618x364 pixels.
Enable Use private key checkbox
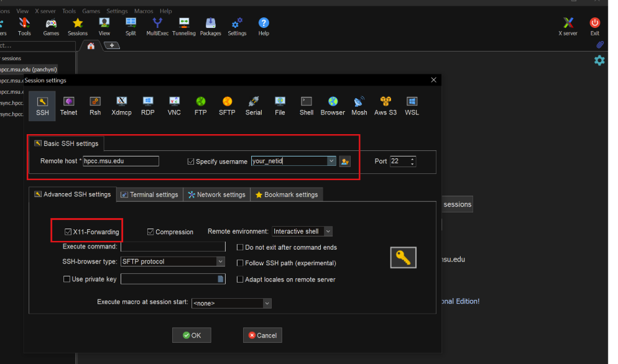click(67, 279)
